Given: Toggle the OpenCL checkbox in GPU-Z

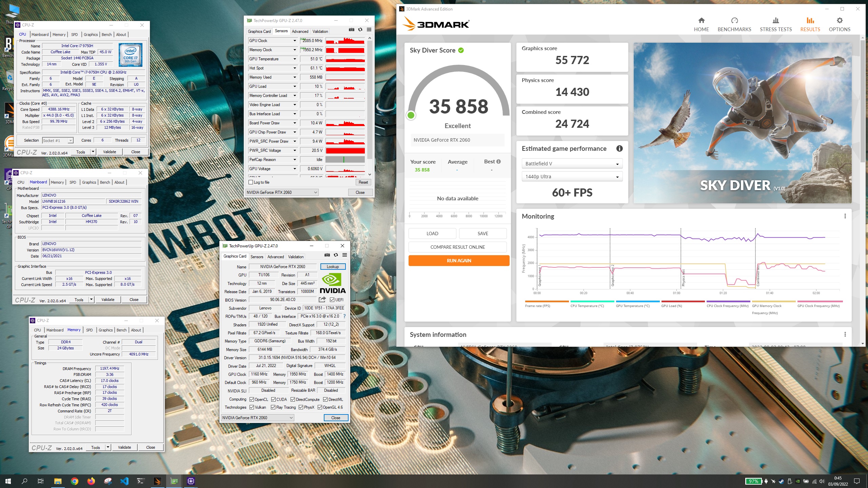Looking at the screenshot, I should [x=252, y=400].
